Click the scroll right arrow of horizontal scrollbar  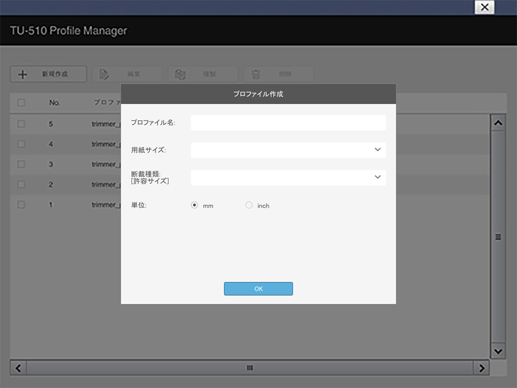(481, 368)
